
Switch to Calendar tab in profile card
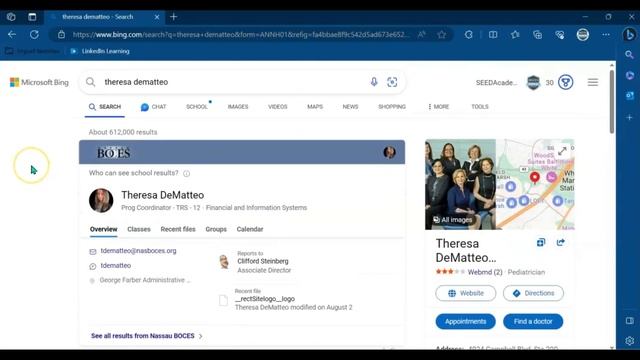(250, 229)
